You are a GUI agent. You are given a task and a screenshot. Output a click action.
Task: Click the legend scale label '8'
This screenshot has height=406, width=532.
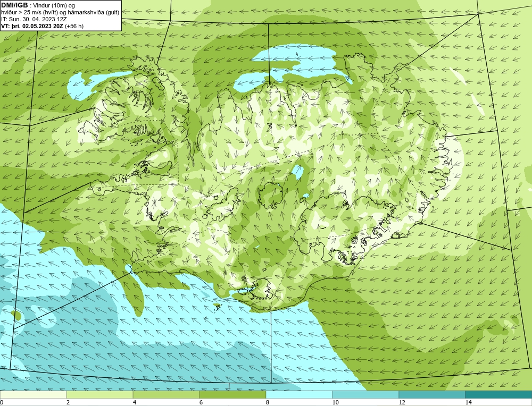(268, 402)
